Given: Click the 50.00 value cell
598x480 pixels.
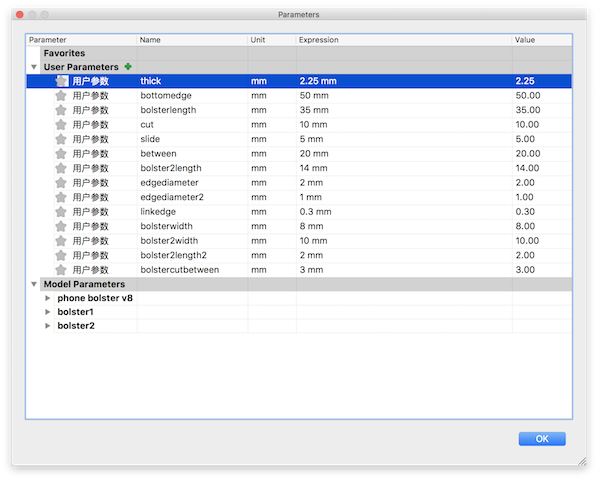Looking at the screenshot, I should tap(542, 95).
